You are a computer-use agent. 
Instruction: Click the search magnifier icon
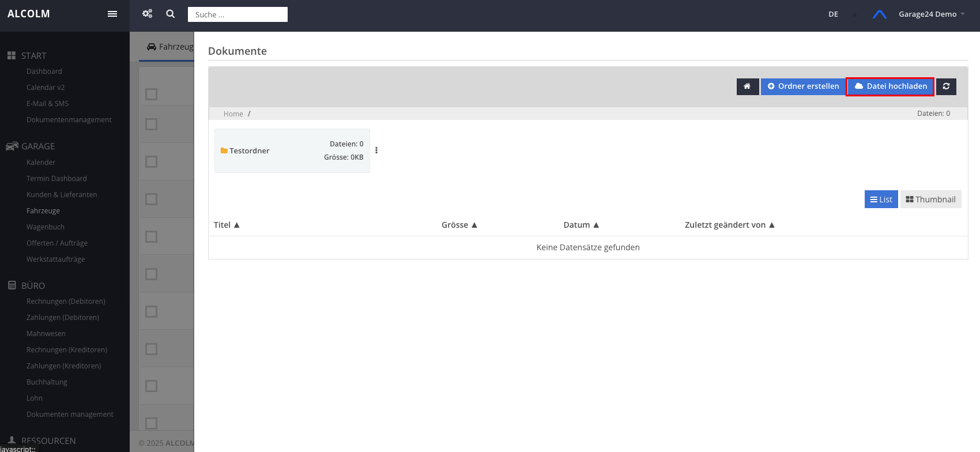tap(171, 14)
